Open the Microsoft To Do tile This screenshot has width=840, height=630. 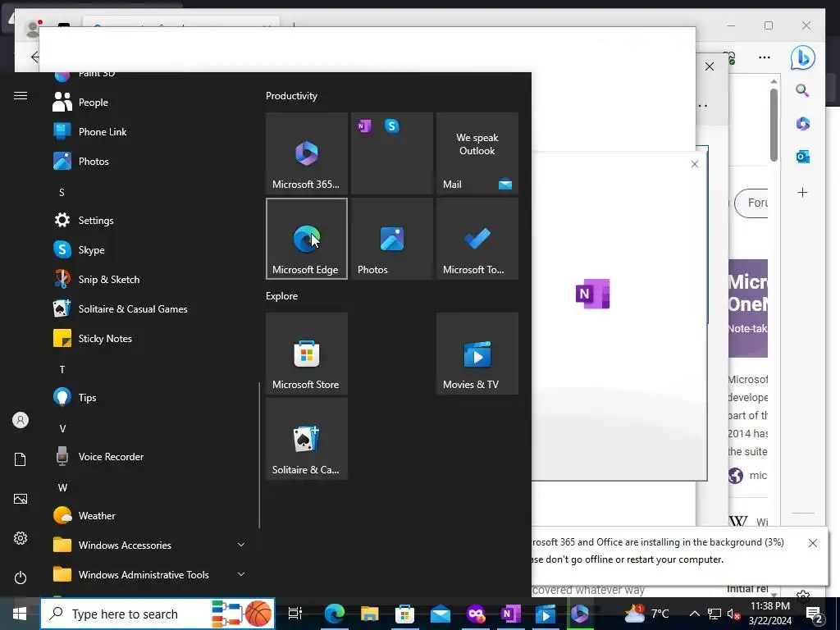click(x=477, y=239)
